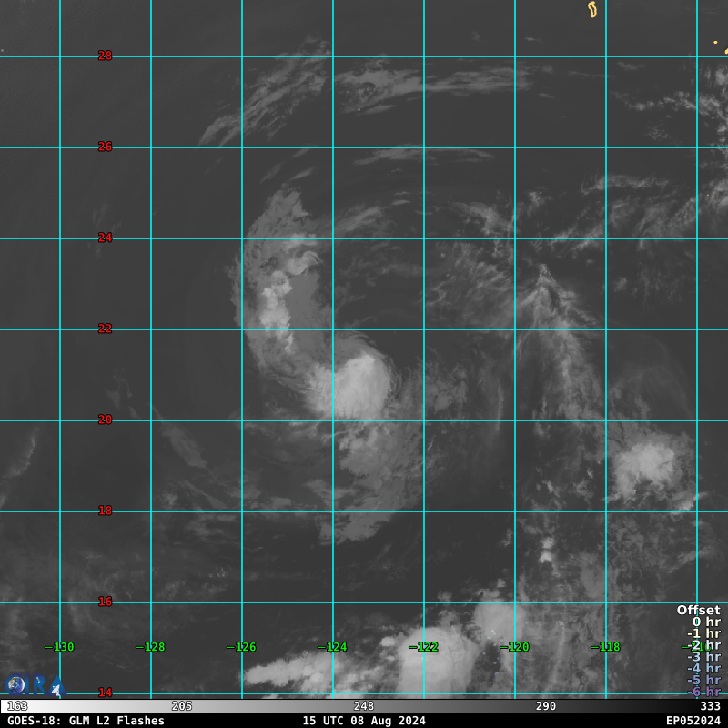Click the -118 longitude label

click(606, 647)
